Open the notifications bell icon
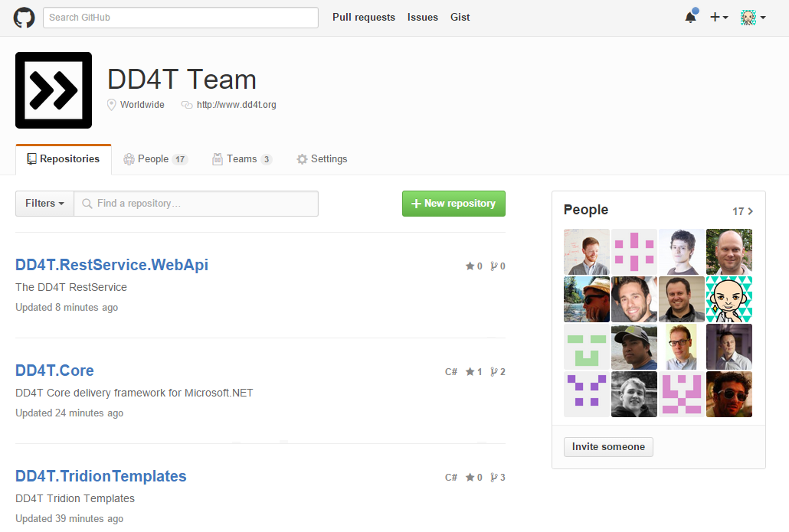This screenshot has width=789, height=532. click(x=692, y=17)
